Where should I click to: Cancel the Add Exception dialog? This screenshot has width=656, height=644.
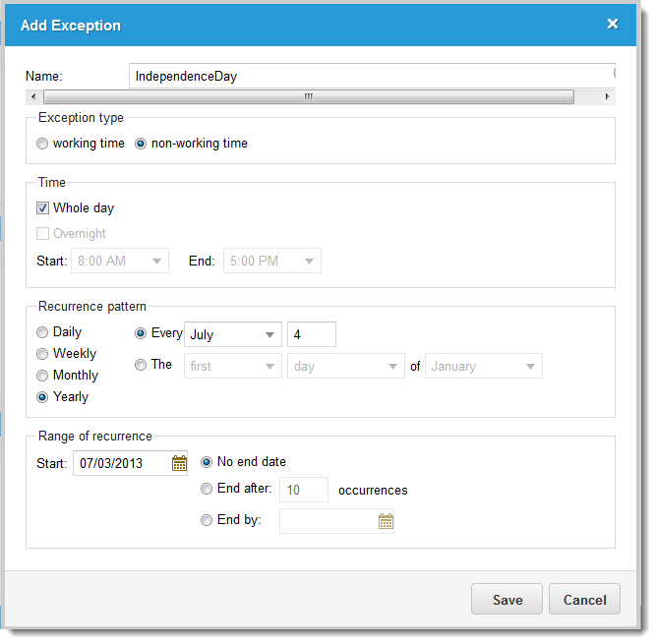point(584,599)
